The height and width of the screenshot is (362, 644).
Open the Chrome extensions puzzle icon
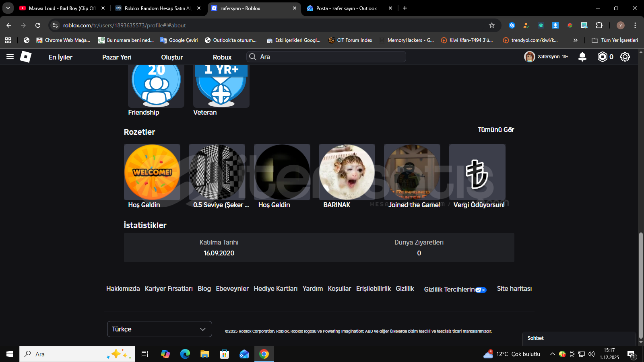[x=599, y=25]
